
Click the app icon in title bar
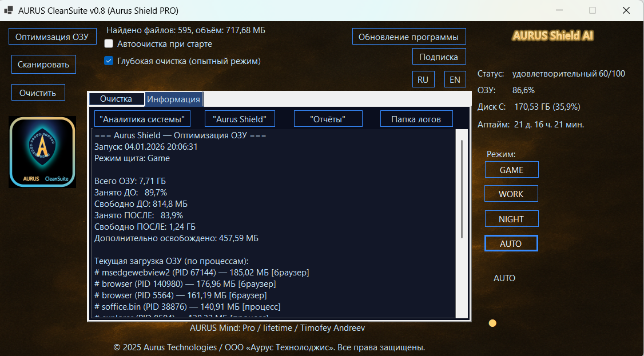point(8,11)
